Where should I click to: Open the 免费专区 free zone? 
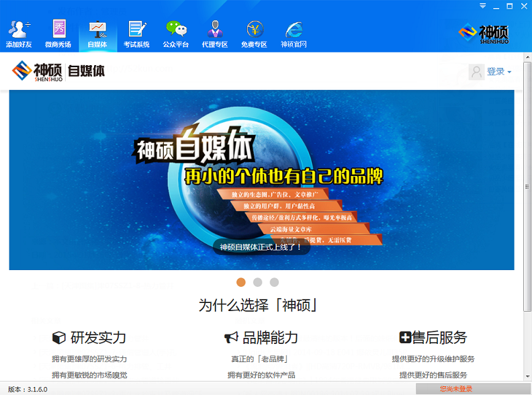click(255, 34)
